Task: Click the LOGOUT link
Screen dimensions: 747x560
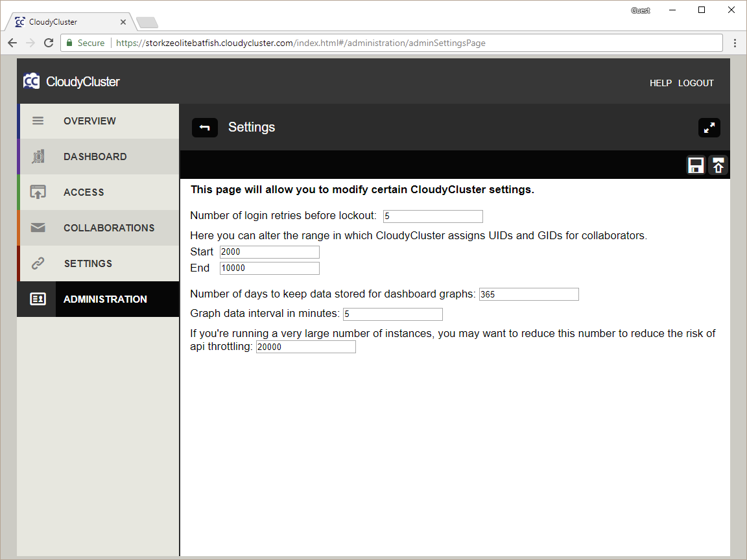Action: coord(696,83)
